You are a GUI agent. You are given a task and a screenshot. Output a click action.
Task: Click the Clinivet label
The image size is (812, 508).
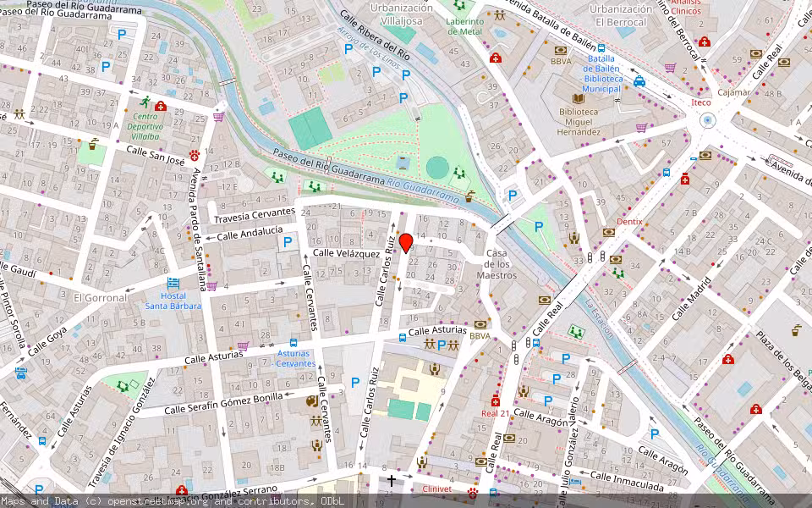point(437,489)
